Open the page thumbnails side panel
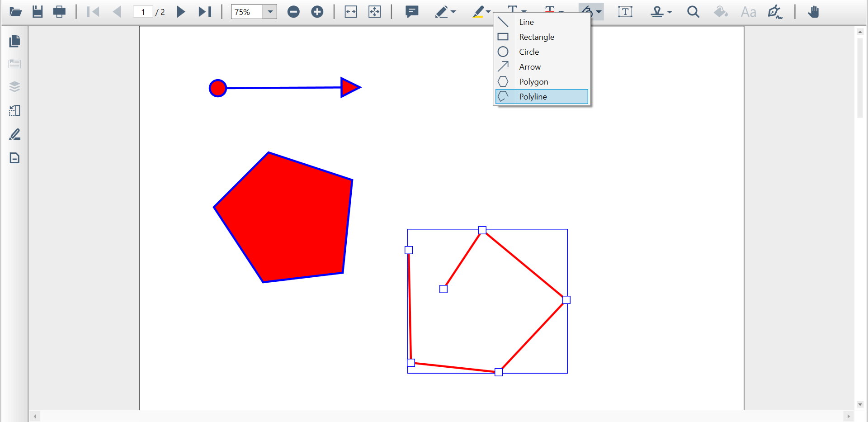 coord(14,41)
